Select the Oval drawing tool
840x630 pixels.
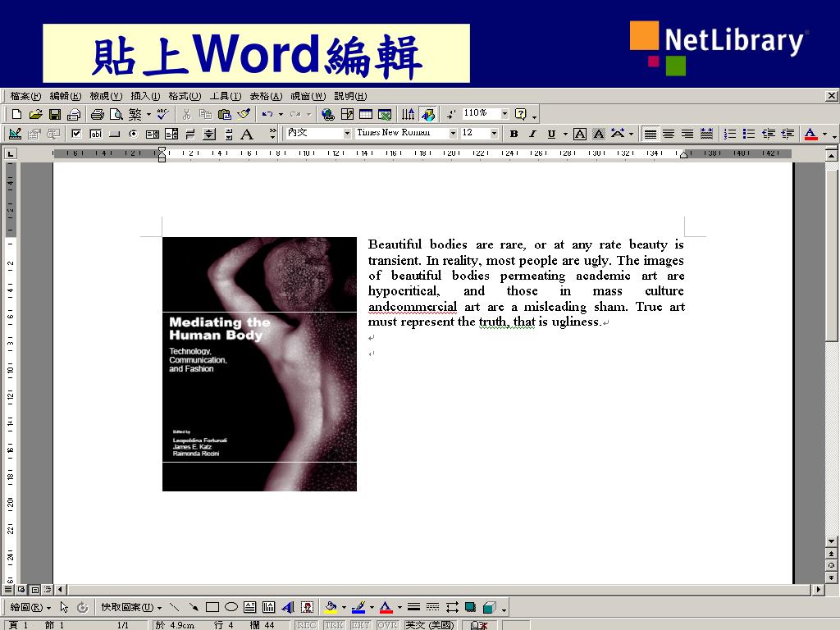[231, 607]
